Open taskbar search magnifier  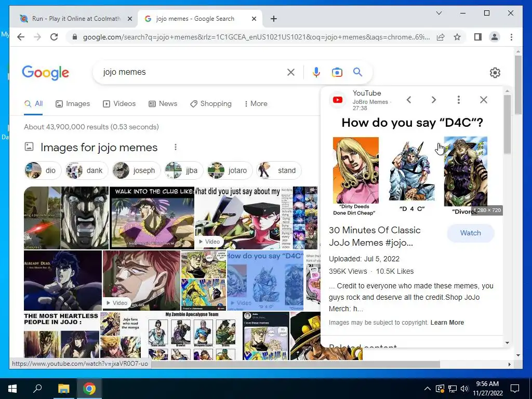coord(37,389)
